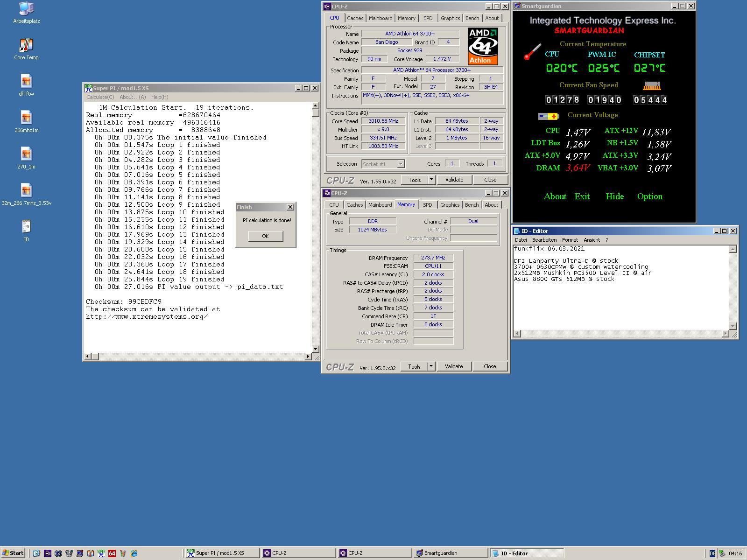Switch to SPD tab in lower CPU-Z
This screenshot has width=747, height=560.
click(x=427, y=205)
